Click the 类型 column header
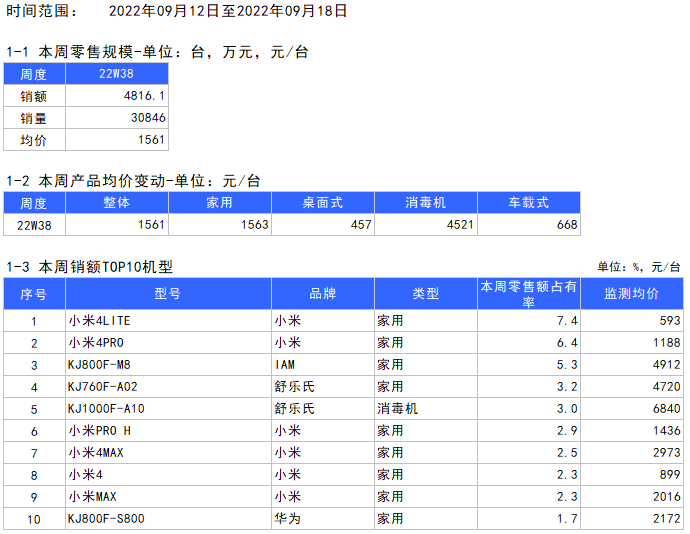Screen dimensions: 690x534 click(x=426, y=294)
